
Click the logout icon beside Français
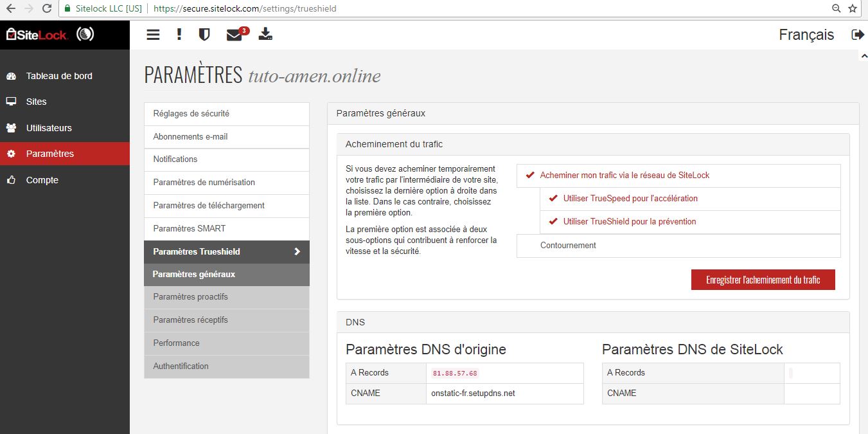(857, 35)
